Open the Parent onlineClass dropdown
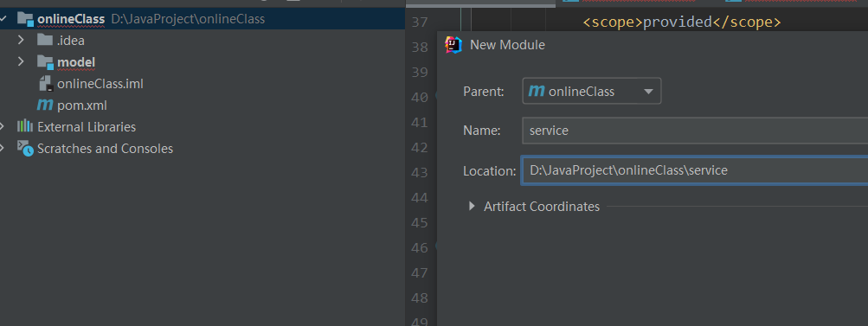The width and height of the screenshot is (868, 326). [592, 91]
